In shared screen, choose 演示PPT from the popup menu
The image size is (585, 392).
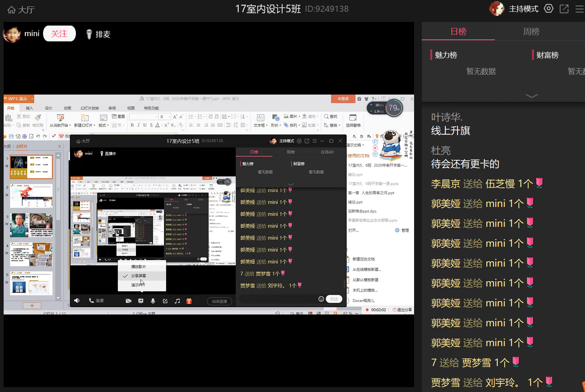142,284
